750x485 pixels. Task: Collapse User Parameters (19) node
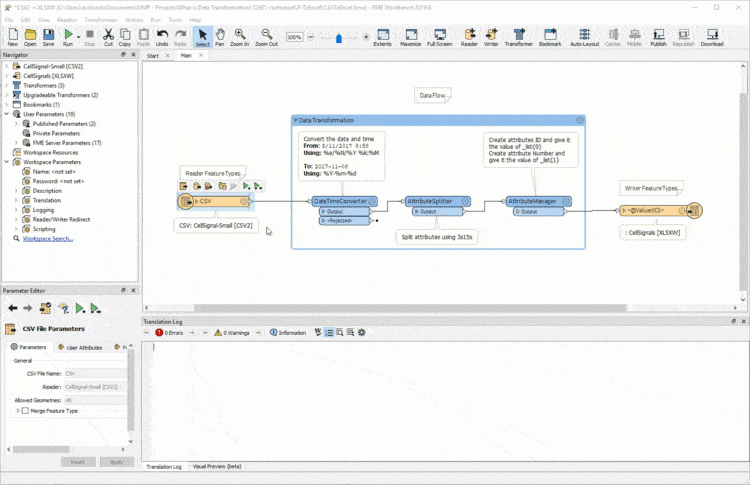pos(7,114)
